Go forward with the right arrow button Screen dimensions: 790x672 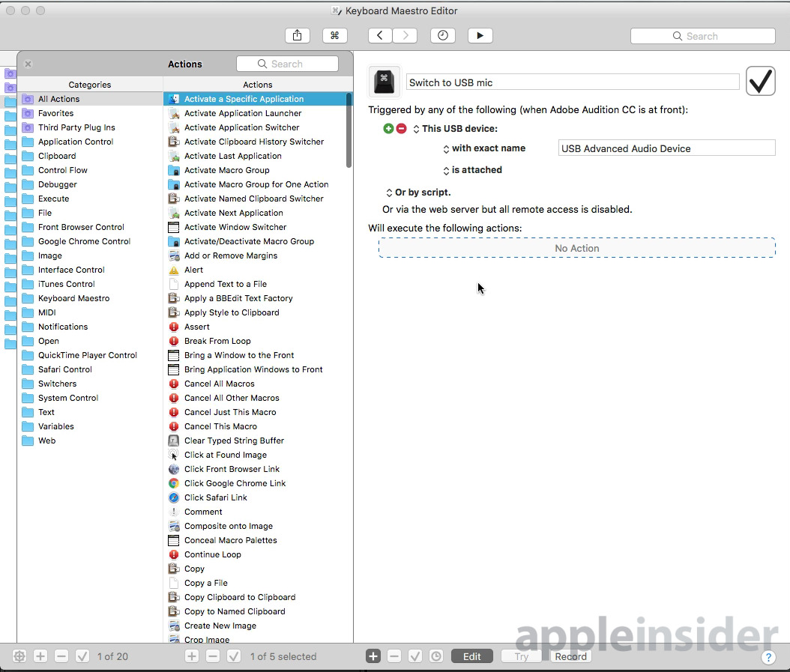pos(405,35)
